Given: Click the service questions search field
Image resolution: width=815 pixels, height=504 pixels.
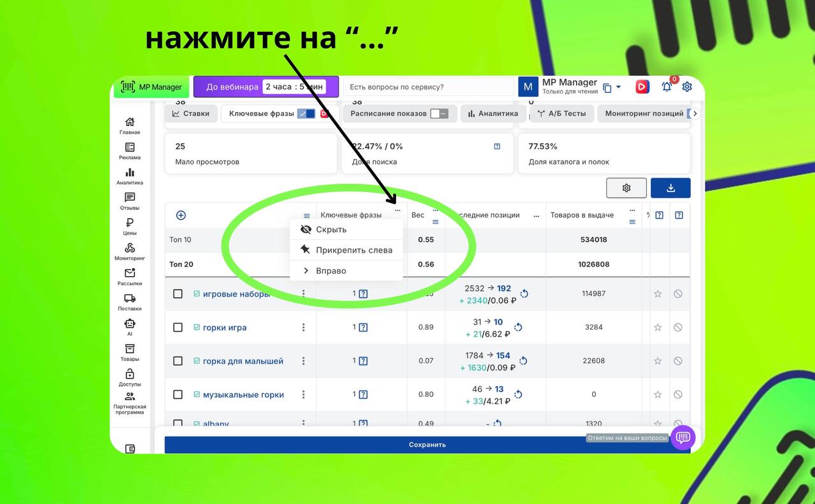Looking at the screenshot, I should pos(428,87).
